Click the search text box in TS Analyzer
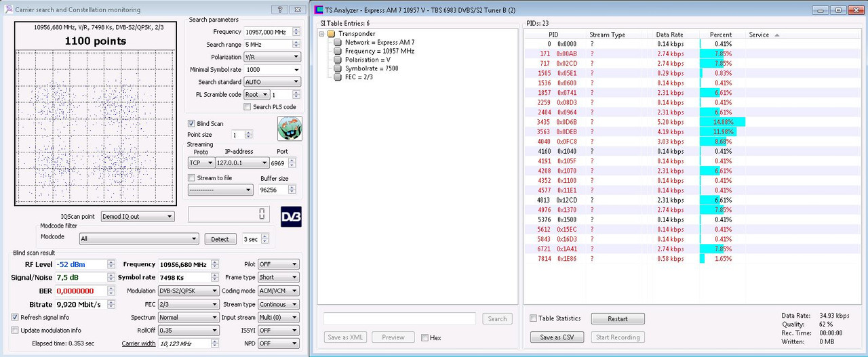This screenshot has height=357, width=868. click(x=400, y=318)
